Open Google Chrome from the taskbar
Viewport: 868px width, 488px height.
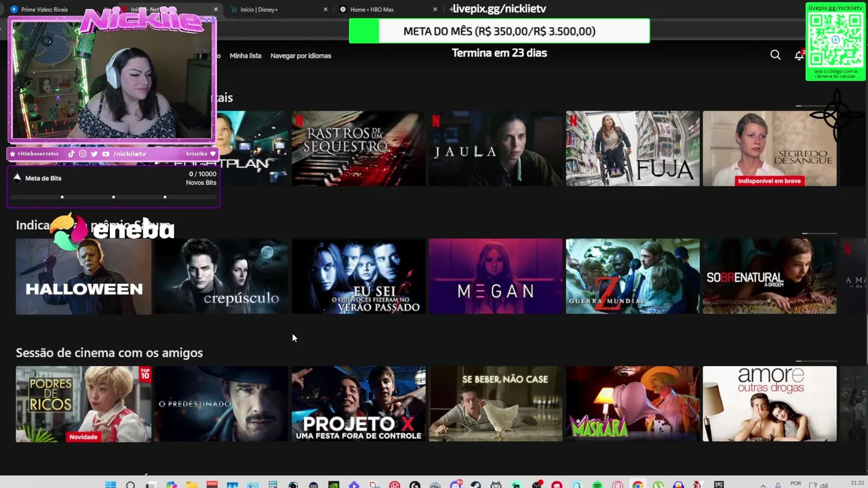point(637,485)
